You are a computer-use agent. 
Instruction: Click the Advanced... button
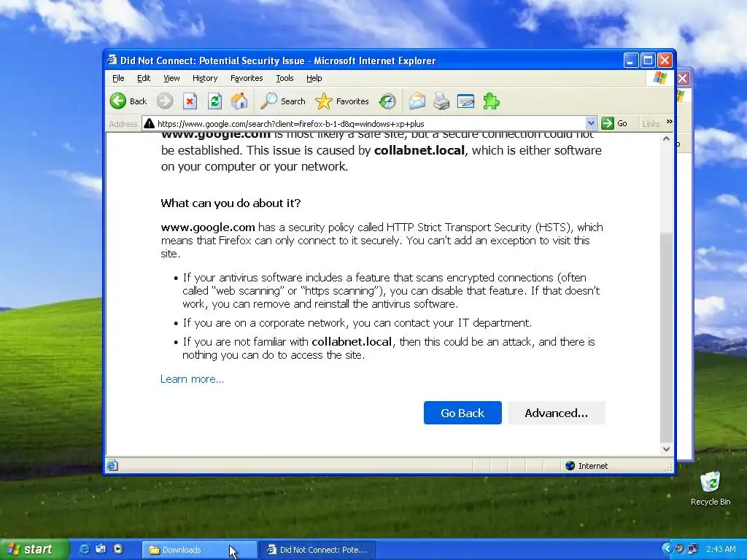click(557, 413)
